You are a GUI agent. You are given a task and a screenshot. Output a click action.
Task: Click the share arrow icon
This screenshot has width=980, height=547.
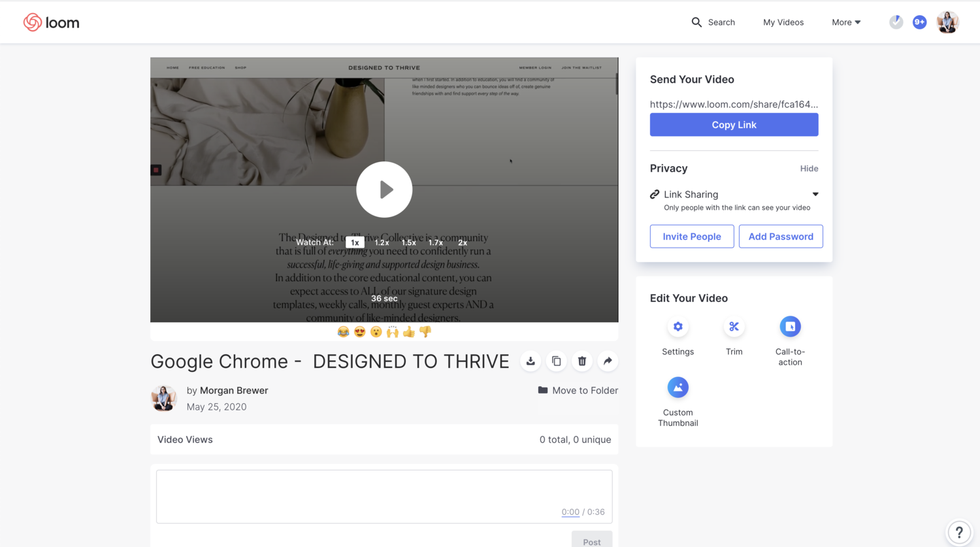608,361
